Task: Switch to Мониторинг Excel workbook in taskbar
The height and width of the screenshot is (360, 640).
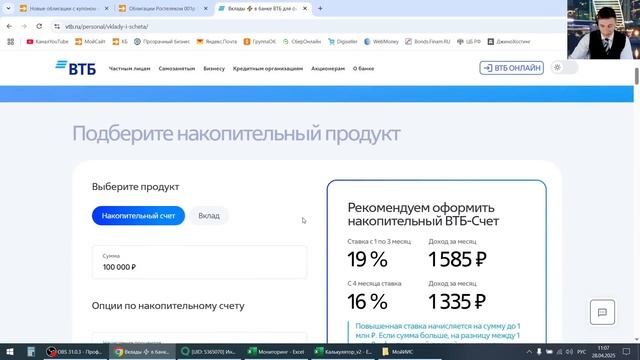Action: tap(277, 352)
